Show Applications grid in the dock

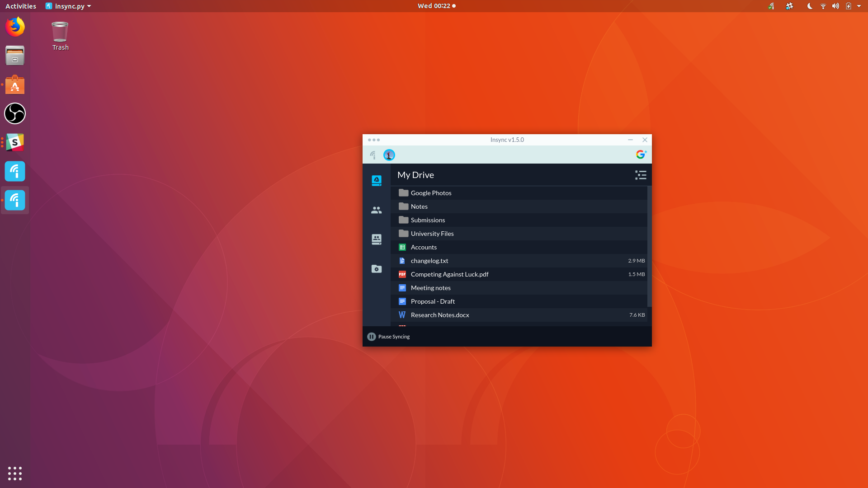pos(15,473)
